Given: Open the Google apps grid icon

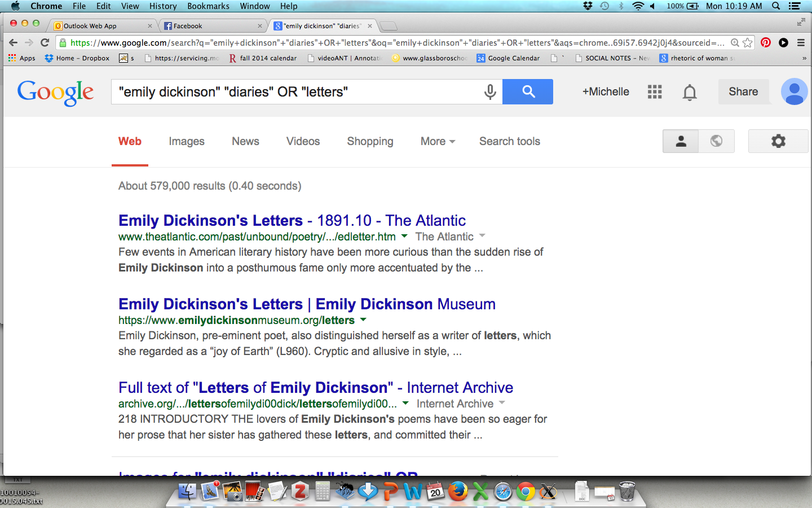Looking at the screenshot, I should [655, 92].
